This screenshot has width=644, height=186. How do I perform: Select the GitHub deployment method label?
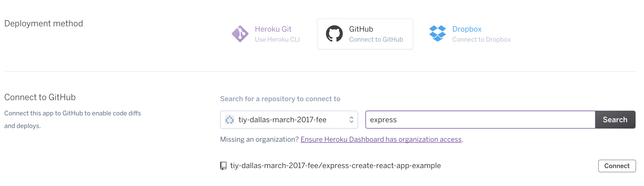coord(361,29)
